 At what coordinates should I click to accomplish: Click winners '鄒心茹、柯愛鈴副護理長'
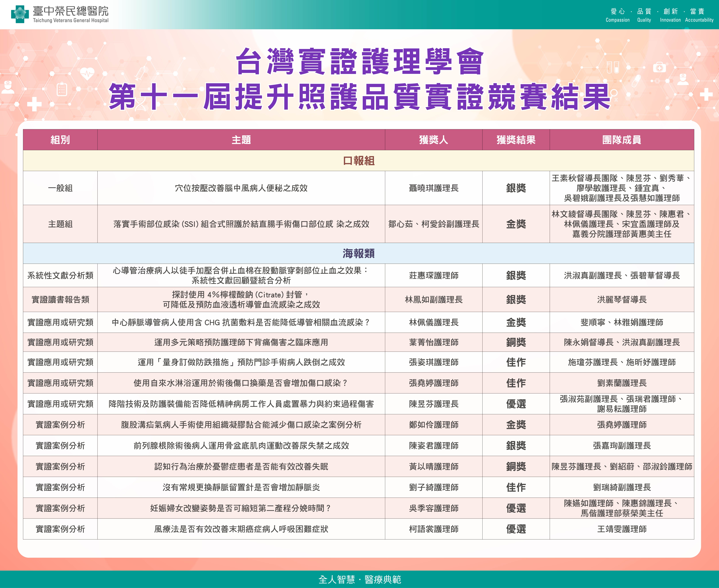(434, 224)
